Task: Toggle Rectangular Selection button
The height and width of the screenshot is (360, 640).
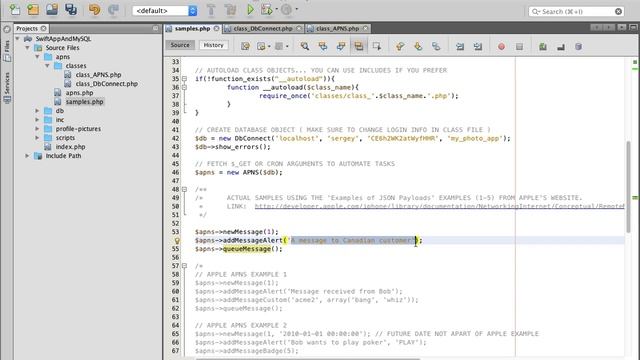Action: [376, 47]
